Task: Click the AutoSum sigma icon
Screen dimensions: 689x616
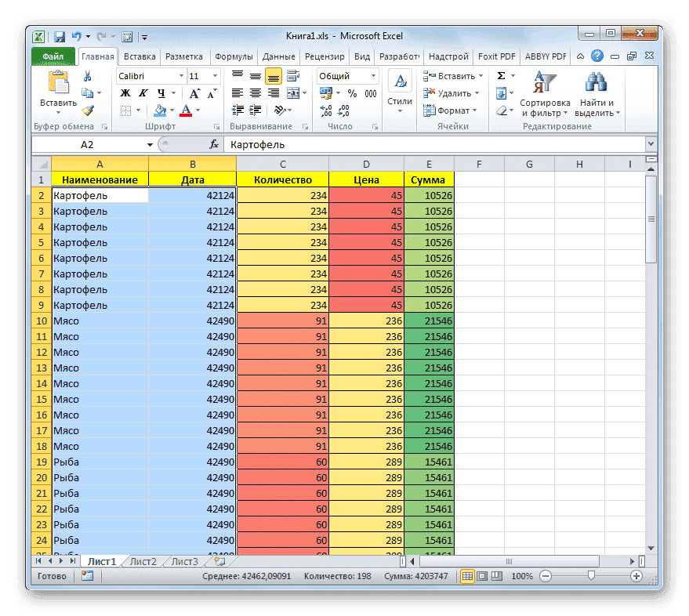Action: pos(500,75)
